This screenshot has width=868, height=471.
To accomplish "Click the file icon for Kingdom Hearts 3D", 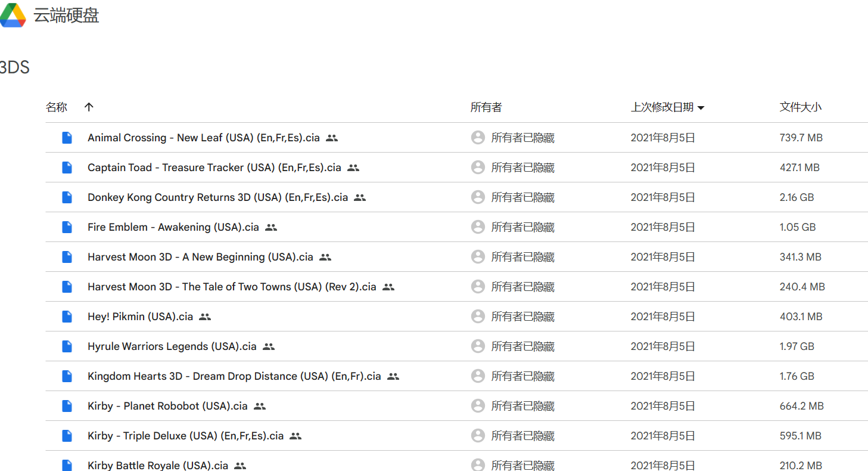I will pos(67,376).
